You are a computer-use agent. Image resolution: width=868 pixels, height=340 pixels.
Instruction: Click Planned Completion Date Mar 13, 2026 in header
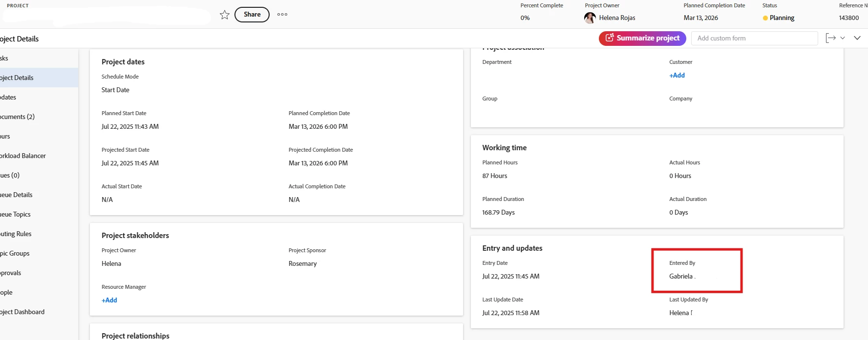click(701, 18)
